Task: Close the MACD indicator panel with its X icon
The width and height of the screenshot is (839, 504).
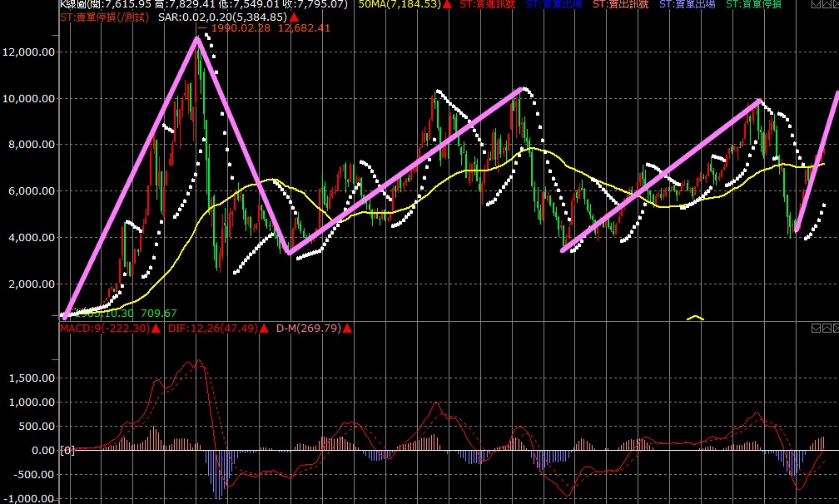Action: click(x=837, y=329)
